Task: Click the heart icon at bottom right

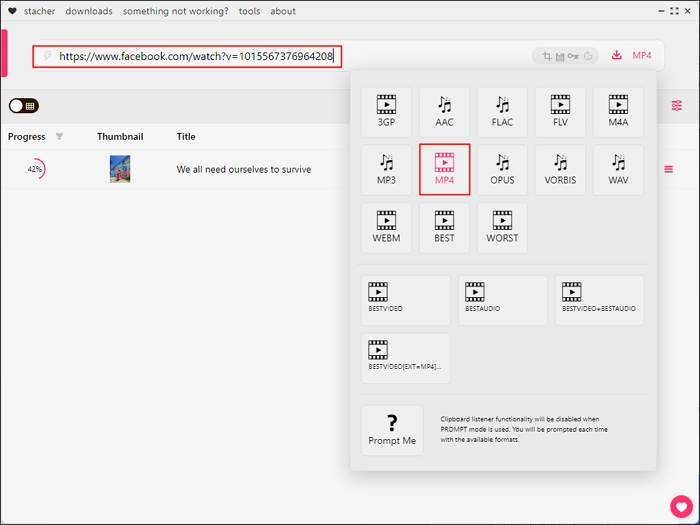Action: [681, 505]
